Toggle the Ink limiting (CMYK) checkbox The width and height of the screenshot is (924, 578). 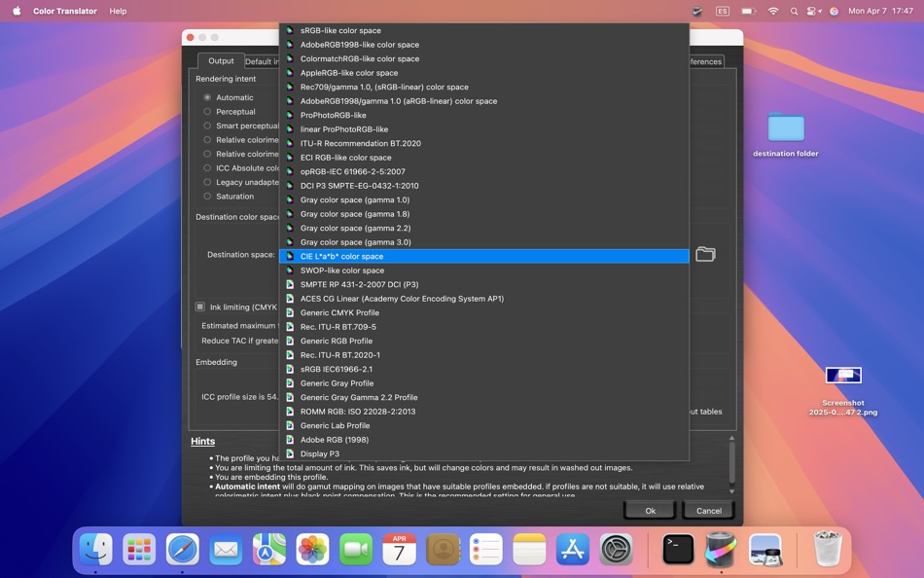pyautogui.click(x=200, y=307)
